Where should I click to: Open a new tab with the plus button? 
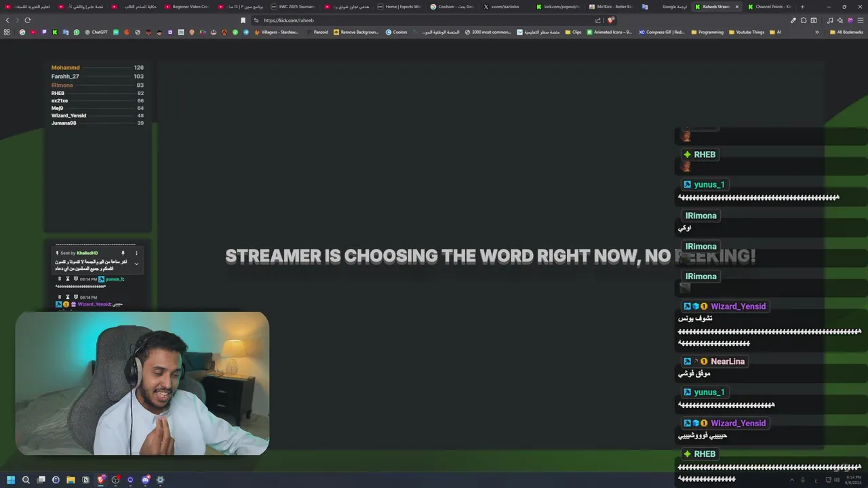(x=802, y=7)
